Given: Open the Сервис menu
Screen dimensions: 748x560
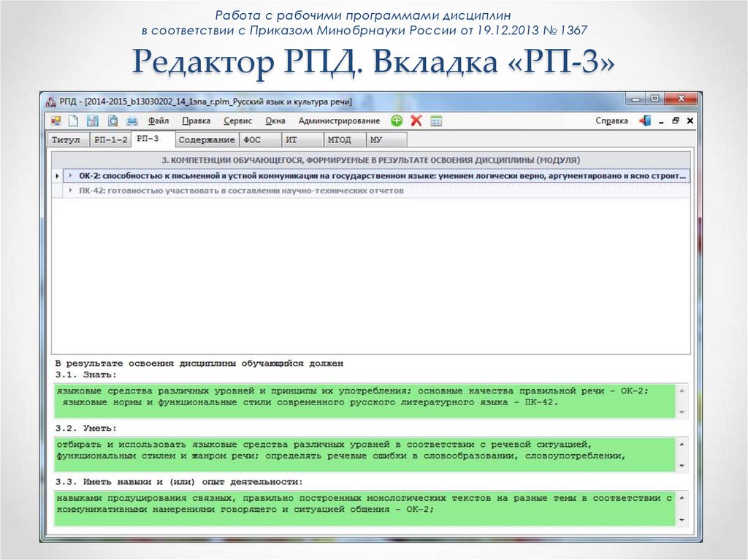Looking at the screenshot, I should coord(238,120).
